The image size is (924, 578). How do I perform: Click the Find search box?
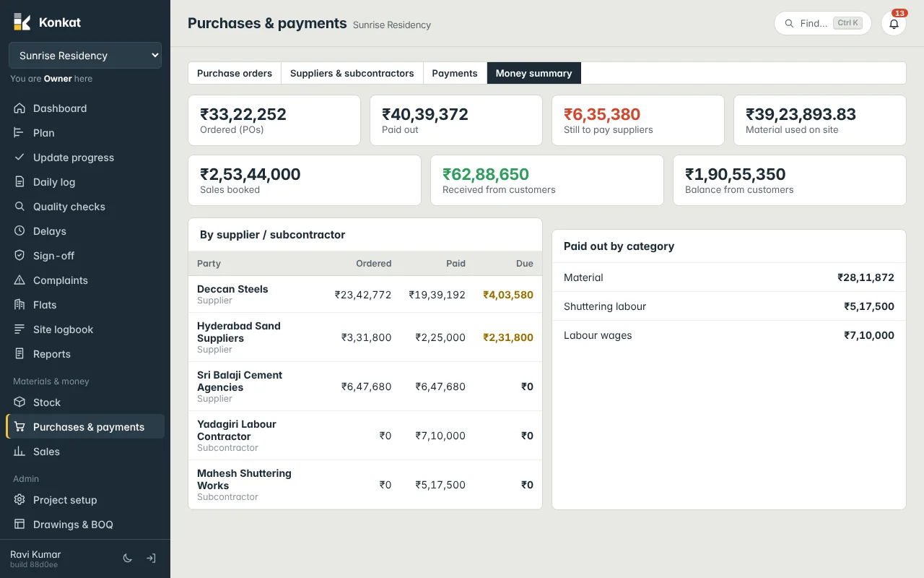point(823,23)
